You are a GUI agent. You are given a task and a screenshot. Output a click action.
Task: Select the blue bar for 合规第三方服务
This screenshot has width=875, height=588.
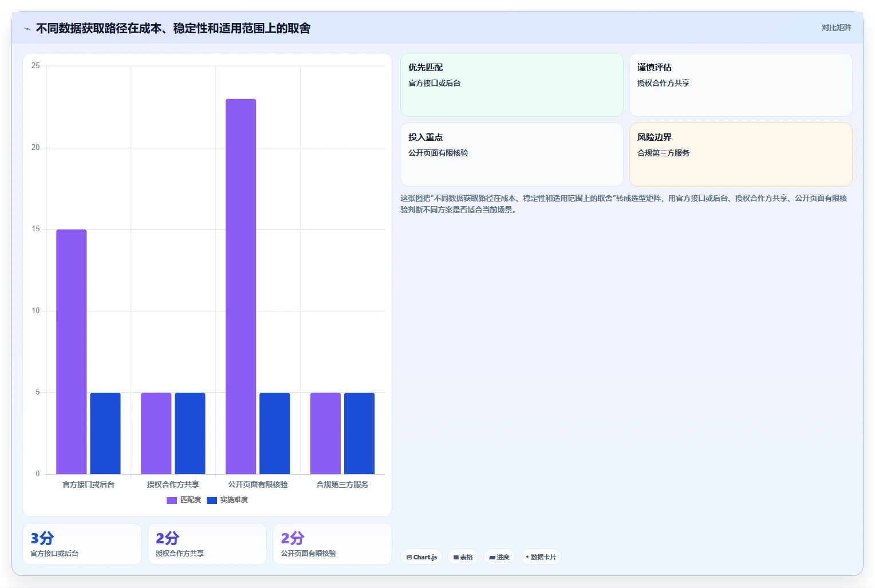[360, 433]
